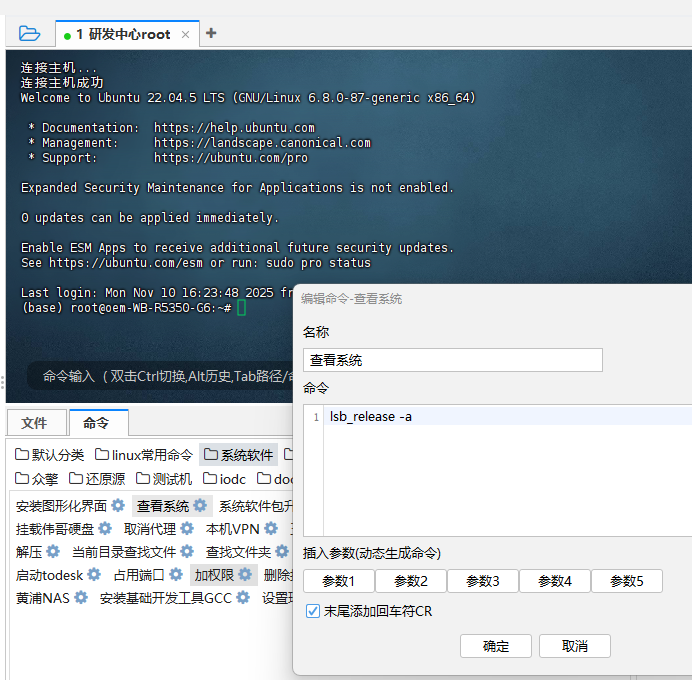Open the 默认分类 command folder
This screenshot has width=692, height=680.
[50, 455]
